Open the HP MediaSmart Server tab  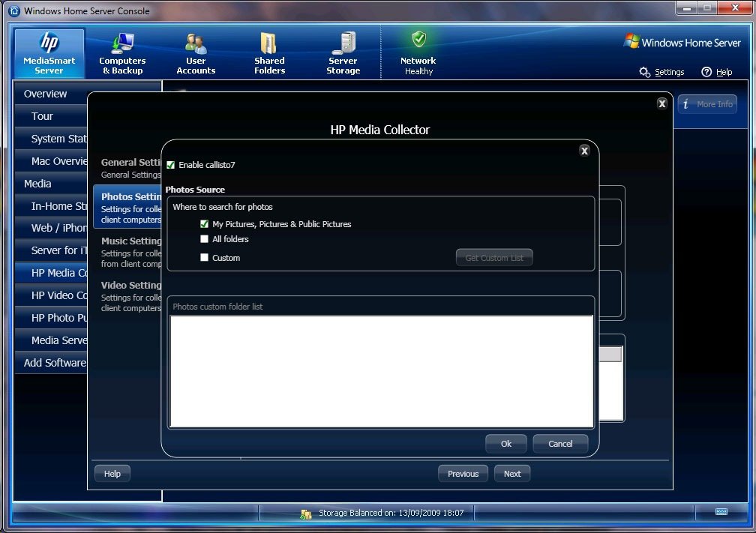[x=49, y=53]
